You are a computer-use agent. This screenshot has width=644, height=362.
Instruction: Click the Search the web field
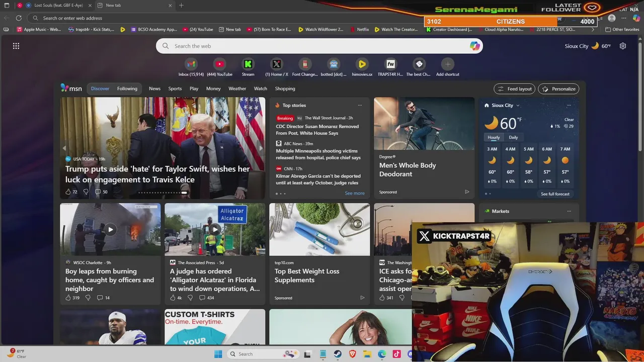point(319,46)
